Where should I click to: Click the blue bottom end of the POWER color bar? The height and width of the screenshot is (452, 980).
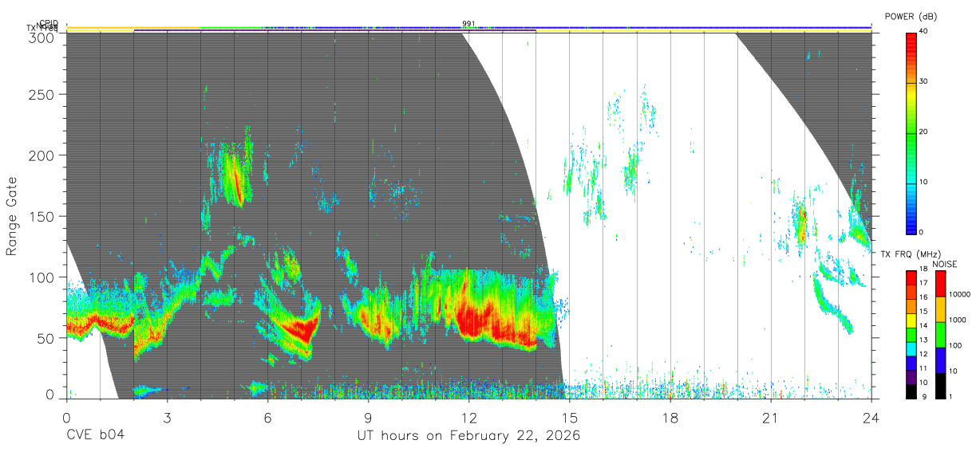click(x=911, y=226)
